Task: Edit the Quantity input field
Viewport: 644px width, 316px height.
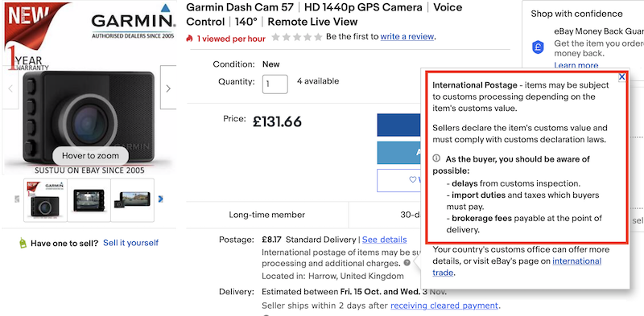Action: pyautogui.click(x=275, y=84)
